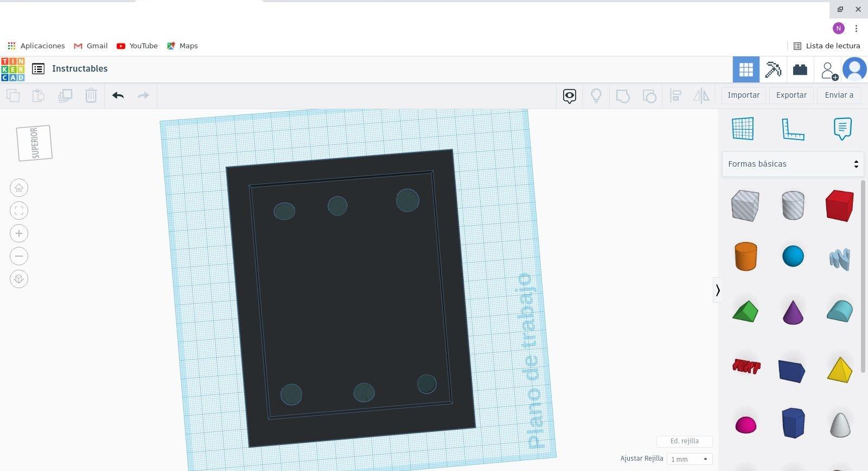
Task: Open the Tinkercad logo home
Action: [x=12, y=69]
